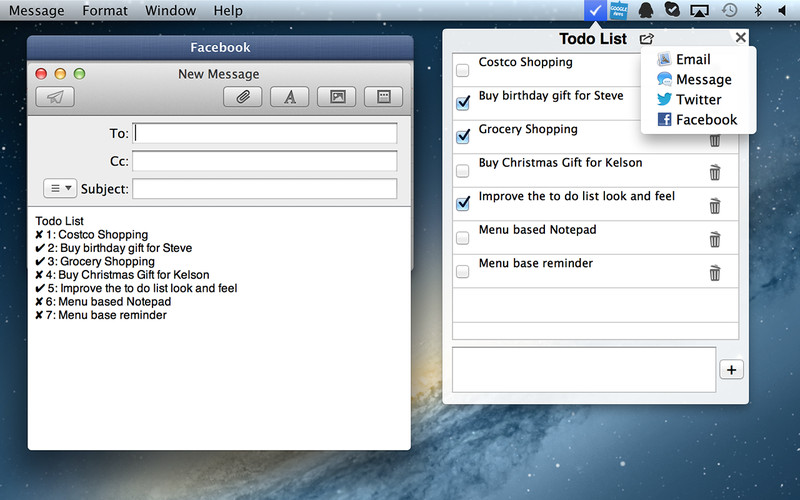Click the new todo text entry box
The width and height of the screenshot is (800, 500).
584,370
